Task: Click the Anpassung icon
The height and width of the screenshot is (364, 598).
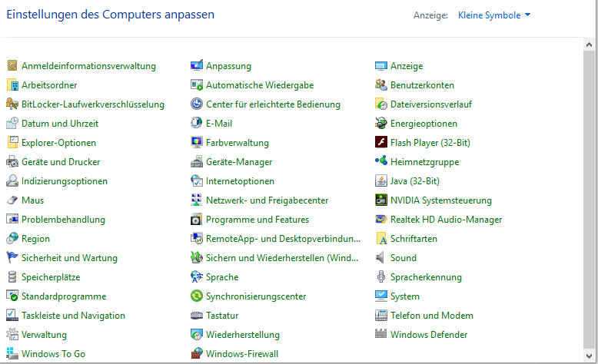Action: tap(197, 65)
